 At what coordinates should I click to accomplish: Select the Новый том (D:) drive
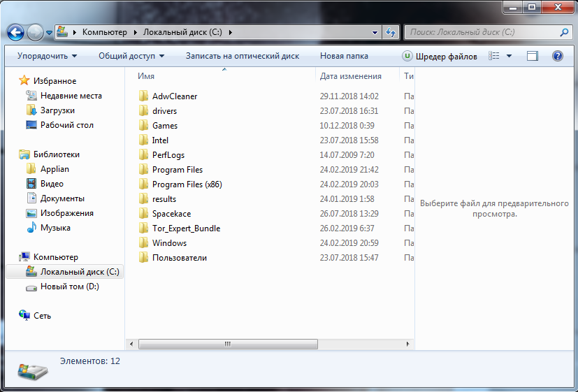pos(31,286)
